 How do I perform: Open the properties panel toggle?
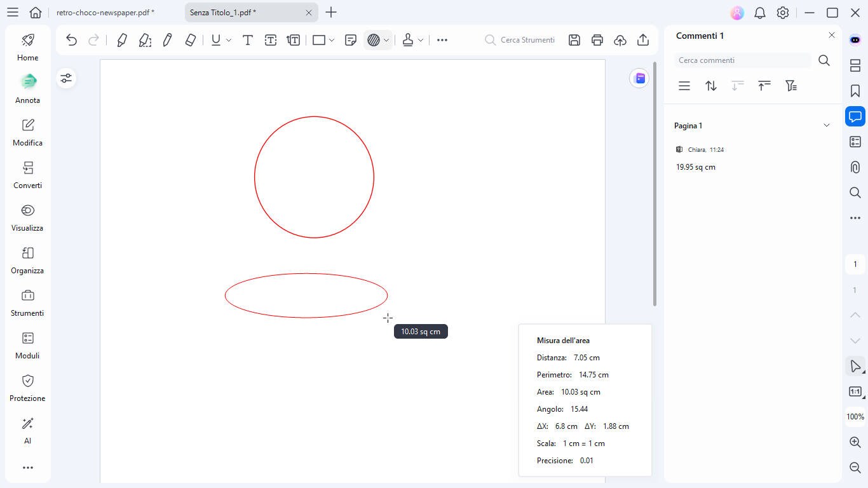tap(66, 78)
